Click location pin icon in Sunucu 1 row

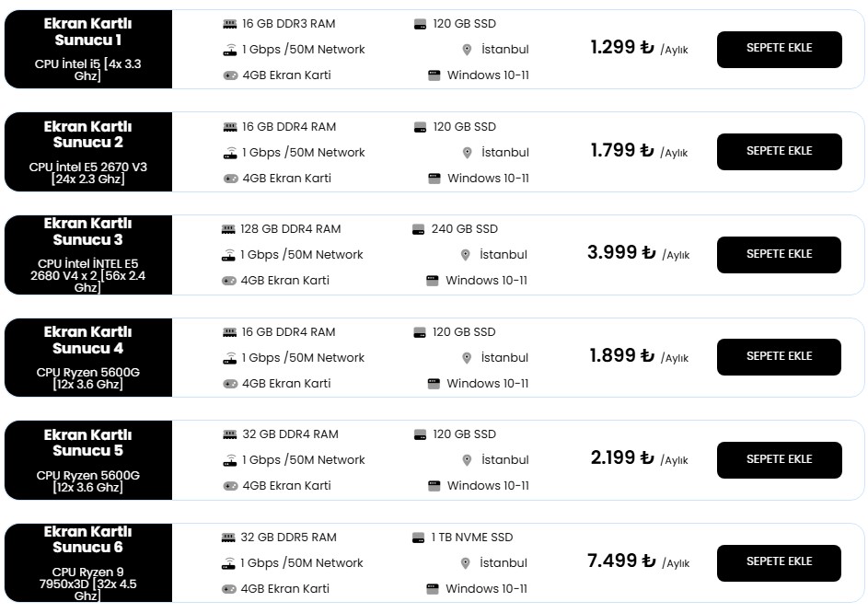[467, 50]
